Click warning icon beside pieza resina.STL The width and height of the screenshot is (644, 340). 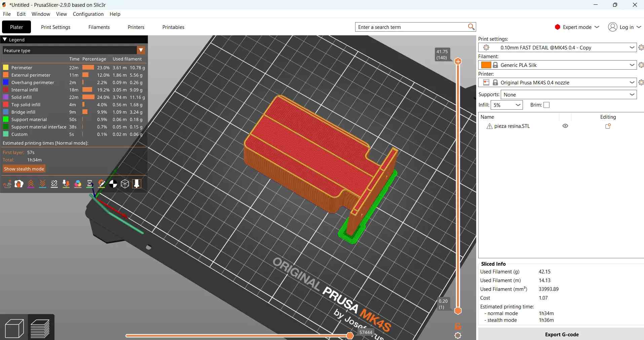[x=490, y=126]
